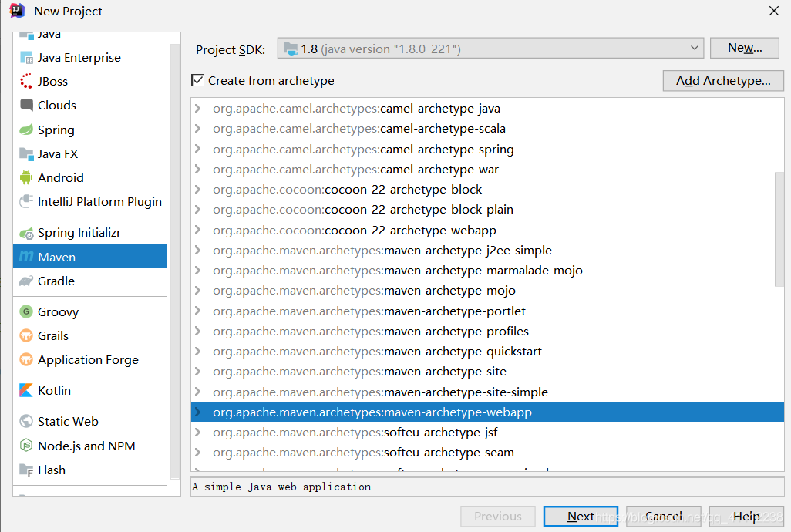Expand the maven-archetype-j2ee-simple node
Viewport: 791px width, 532px height.
pos(197,250)
